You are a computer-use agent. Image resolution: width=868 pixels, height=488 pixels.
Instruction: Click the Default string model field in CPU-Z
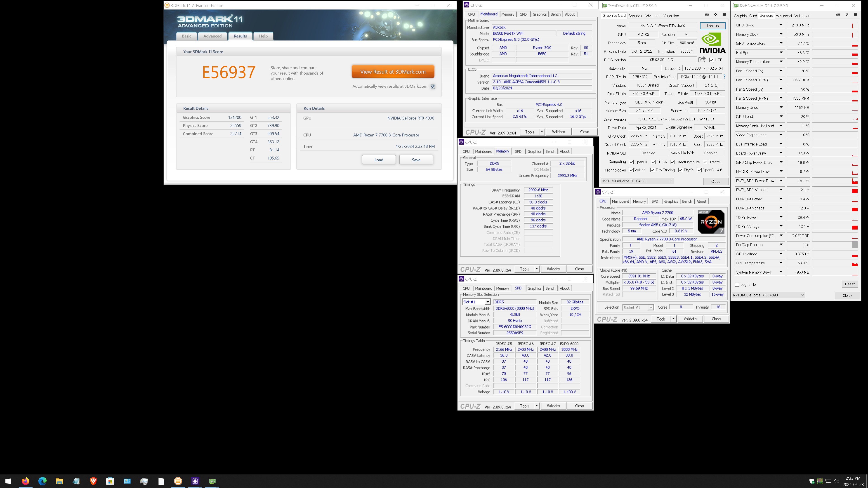574,33
